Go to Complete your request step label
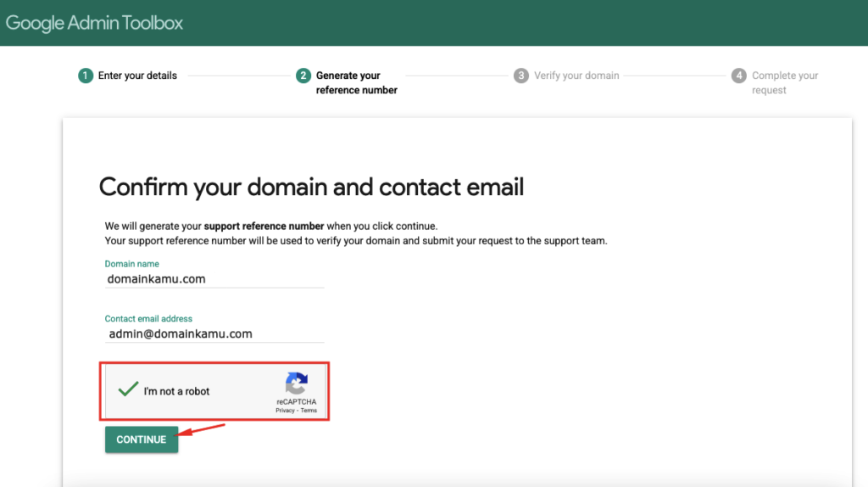 pyautogui.click(x=785, y=82)
